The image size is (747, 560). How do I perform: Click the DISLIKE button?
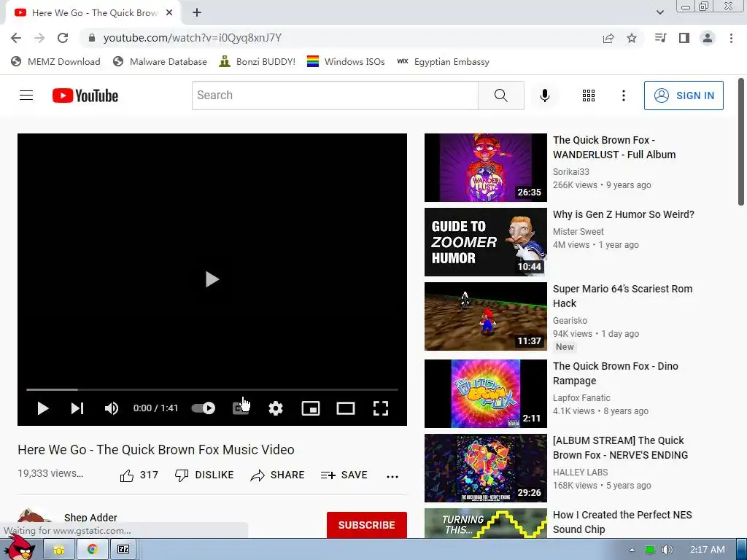tap(204, 475)
